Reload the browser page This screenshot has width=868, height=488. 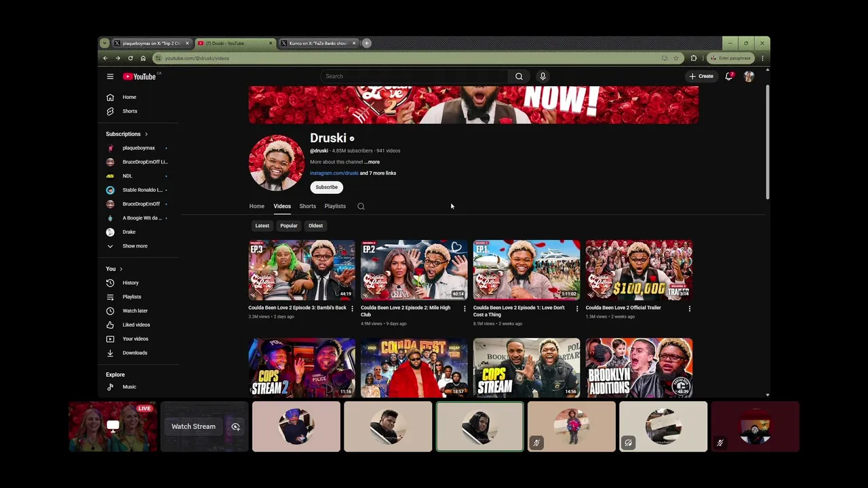(130, 58)
